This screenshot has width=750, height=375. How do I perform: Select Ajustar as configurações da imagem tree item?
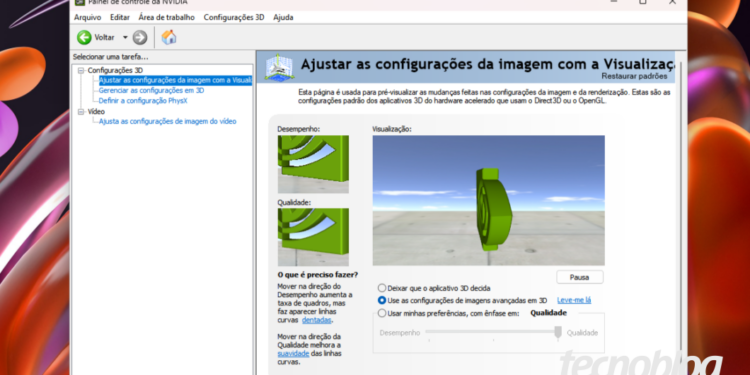pos(175,80)
